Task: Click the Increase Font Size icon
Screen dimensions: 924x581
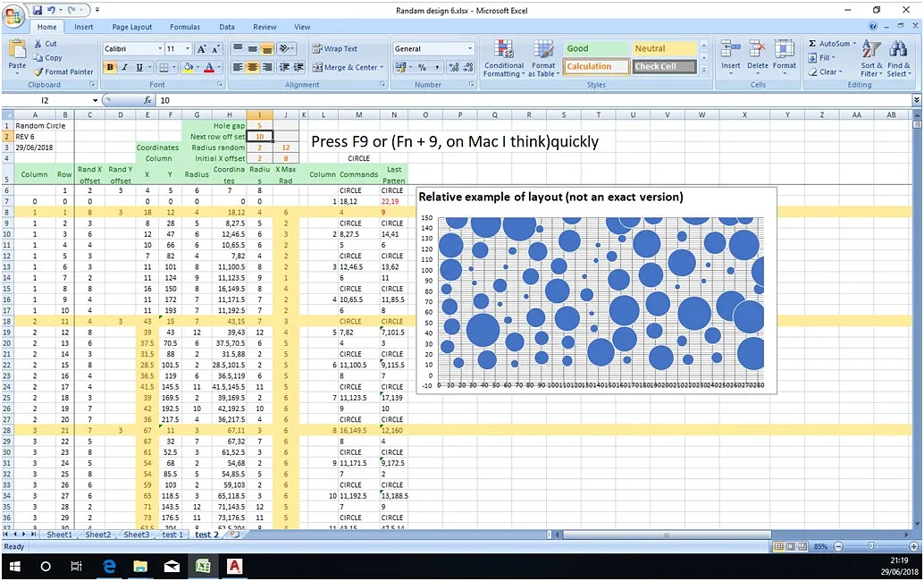Action: [x=202, y=49]
